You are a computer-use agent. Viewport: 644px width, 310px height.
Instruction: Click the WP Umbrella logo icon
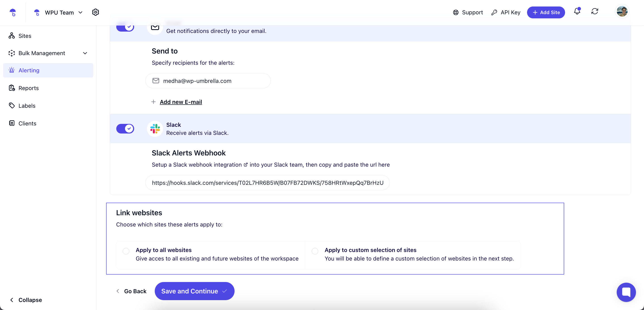click(13, 12)
